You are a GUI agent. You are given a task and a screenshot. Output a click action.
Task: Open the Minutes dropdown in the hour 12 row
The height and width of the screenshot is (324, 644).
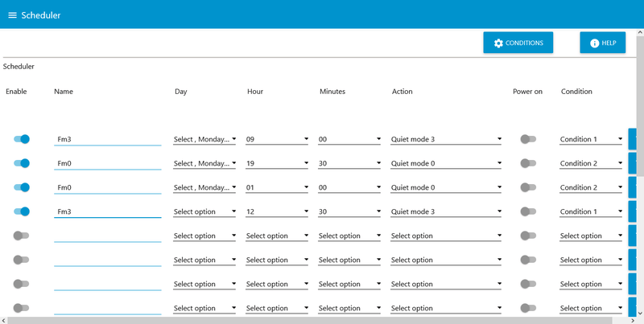point(349,212)
